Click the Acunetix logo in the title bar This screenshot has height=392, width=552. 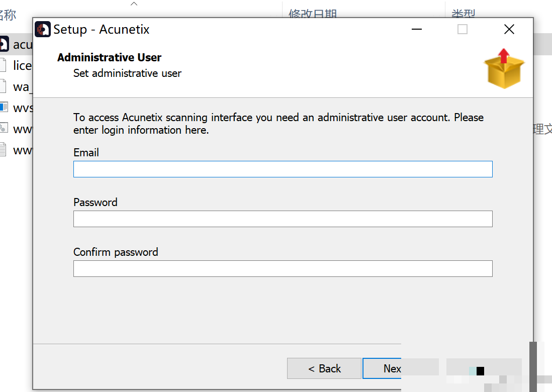click(43, 29)
